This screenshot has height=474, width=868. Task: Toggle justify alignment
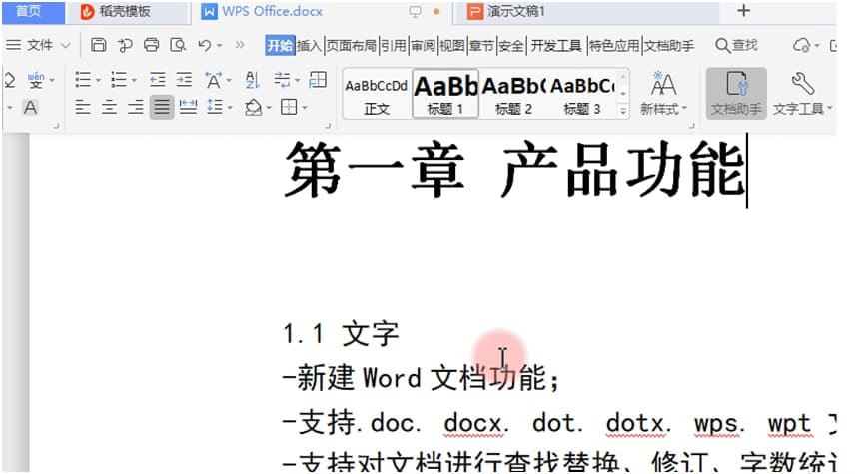tap(162, 106)
